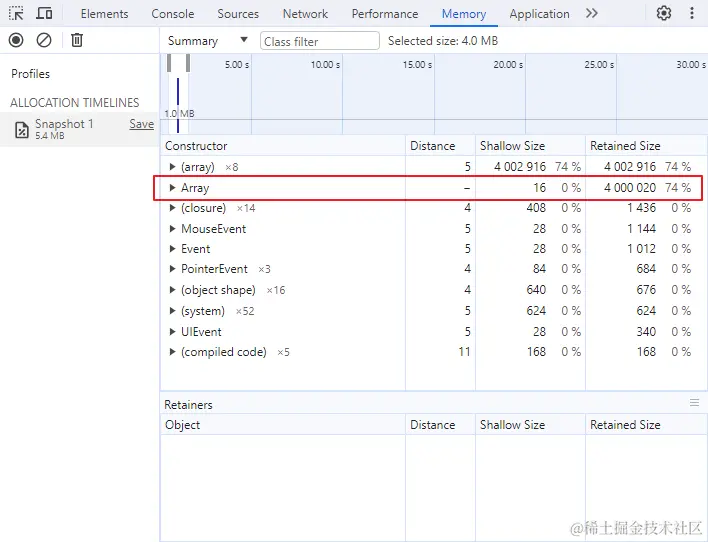The height and width of the screenshot is (542, 708).
Task: Click the Retainers section title
Action: click(x=188, y=404)
